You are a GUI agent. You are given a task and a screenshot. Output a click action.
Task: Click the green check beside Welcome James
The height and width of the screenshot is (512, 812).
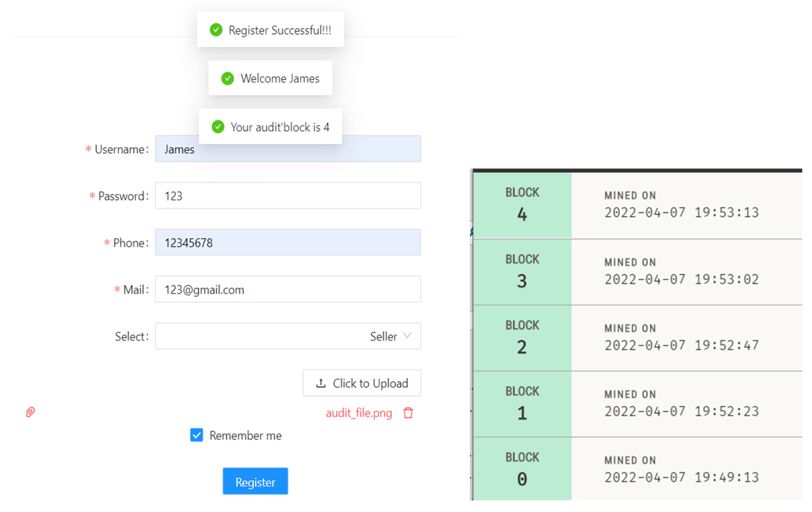coord(228,78)
